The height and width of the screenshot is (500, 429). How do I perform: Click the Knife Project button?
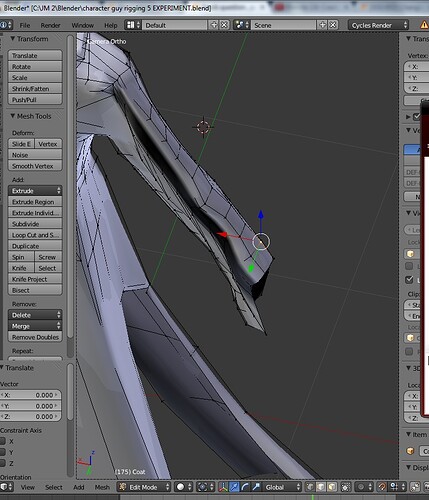[x=35, y=279]
